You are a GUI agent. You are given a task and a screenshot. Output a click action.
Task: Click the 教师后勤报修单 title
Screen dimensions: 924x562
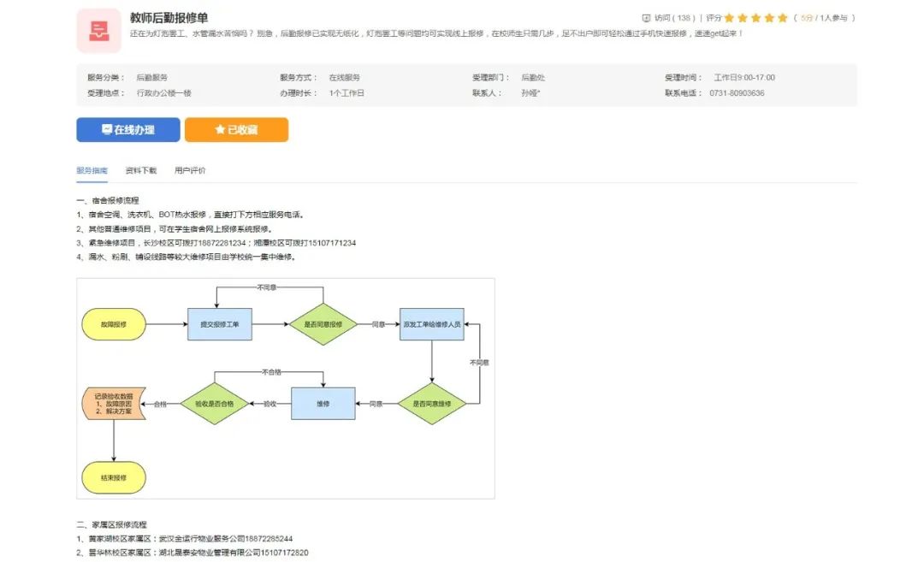tap(169, 17)
